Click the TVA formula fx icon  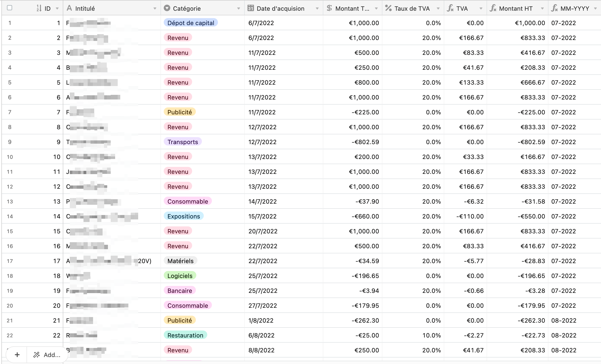(450, 8)
